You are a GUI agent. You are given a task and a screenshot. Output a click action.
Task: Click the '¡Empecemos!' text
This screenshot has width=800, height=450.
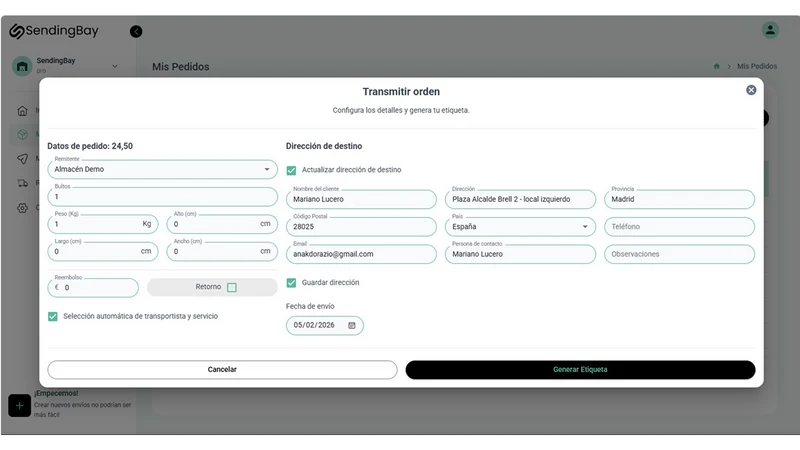56,393
